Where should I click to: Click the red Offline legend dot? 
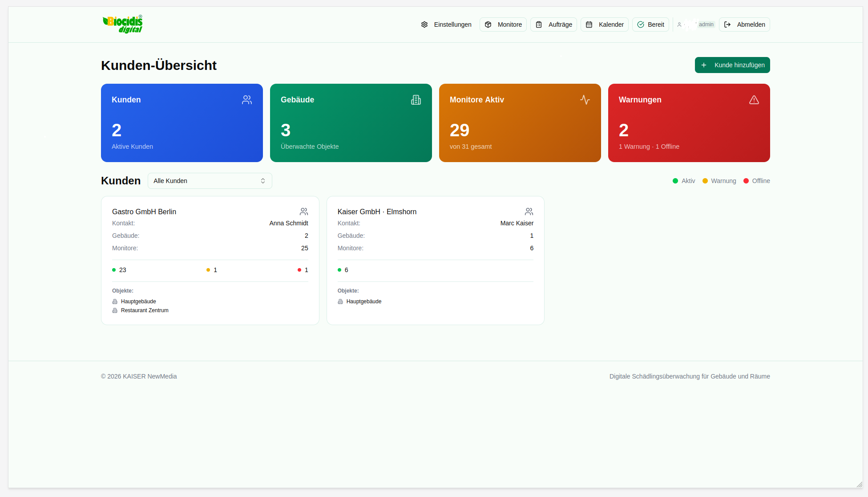[746, 181]
